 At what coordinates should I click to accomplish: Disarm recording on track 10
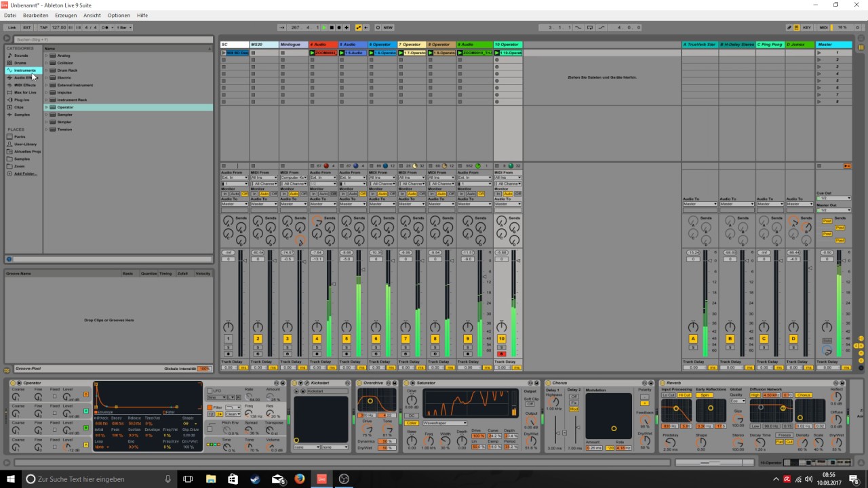pos(502,354)
